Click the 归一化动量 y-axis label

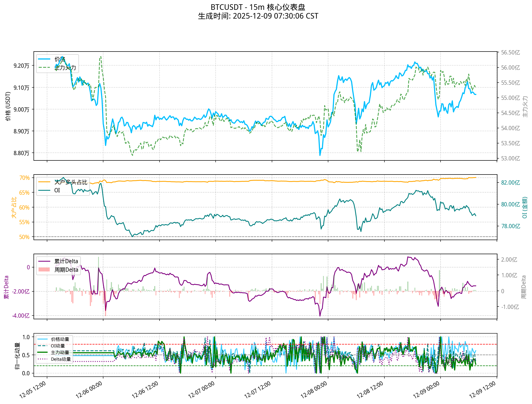tap(18, 356)
